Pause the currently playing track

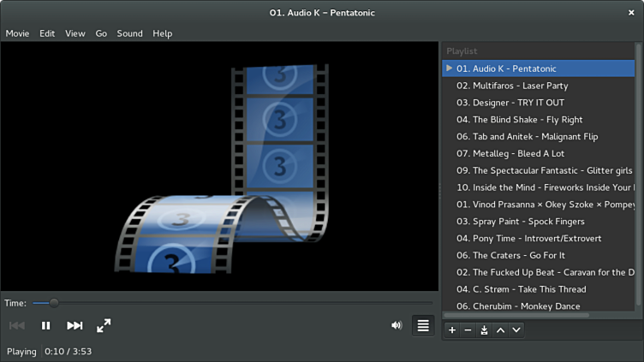pos(46,325)
